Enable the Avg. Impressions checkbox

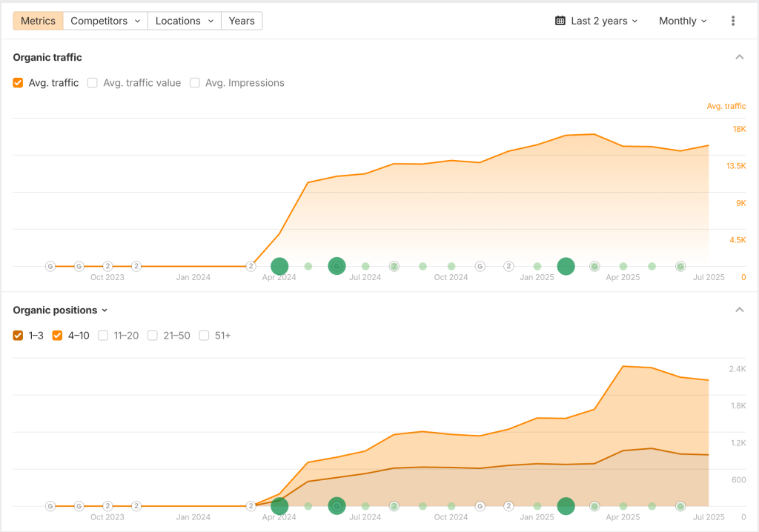click(x=195, y=83)
